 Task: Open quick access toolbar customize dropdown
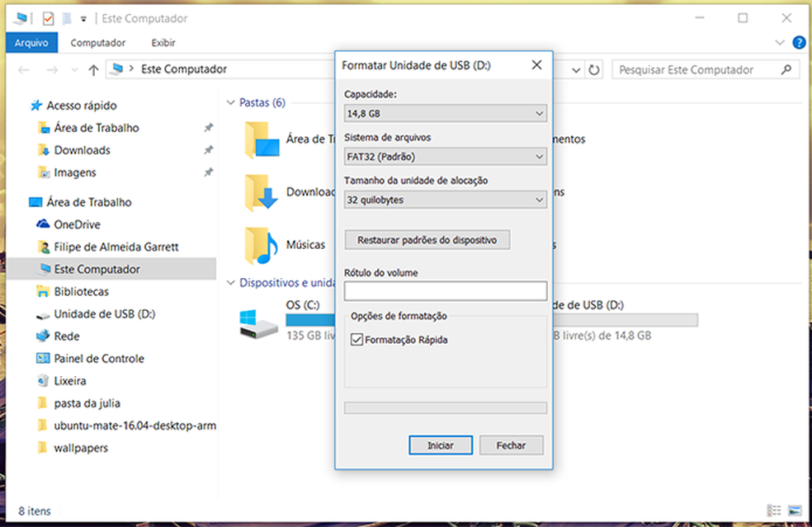(83, 19)
